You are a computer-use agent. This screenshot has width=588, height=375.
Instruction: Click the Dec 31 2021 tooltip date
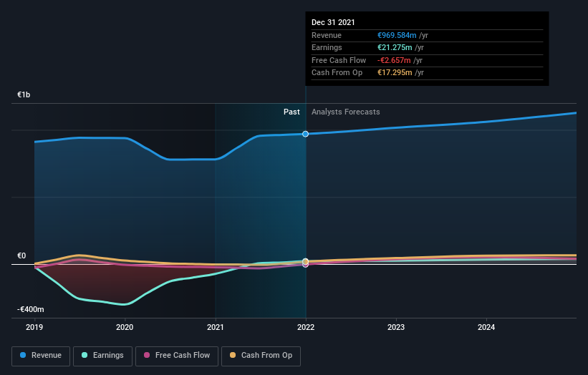[333, 22]
